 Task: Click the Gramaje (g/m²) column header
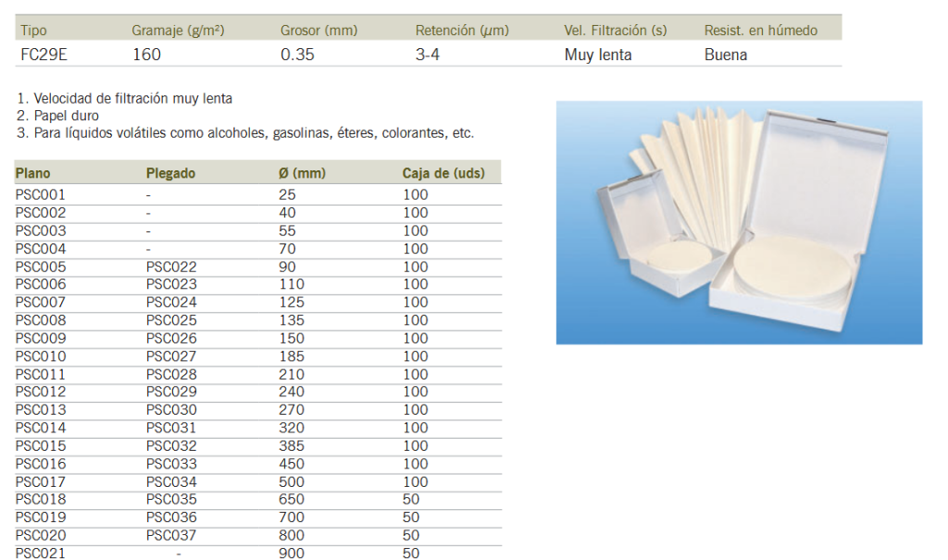178,31
